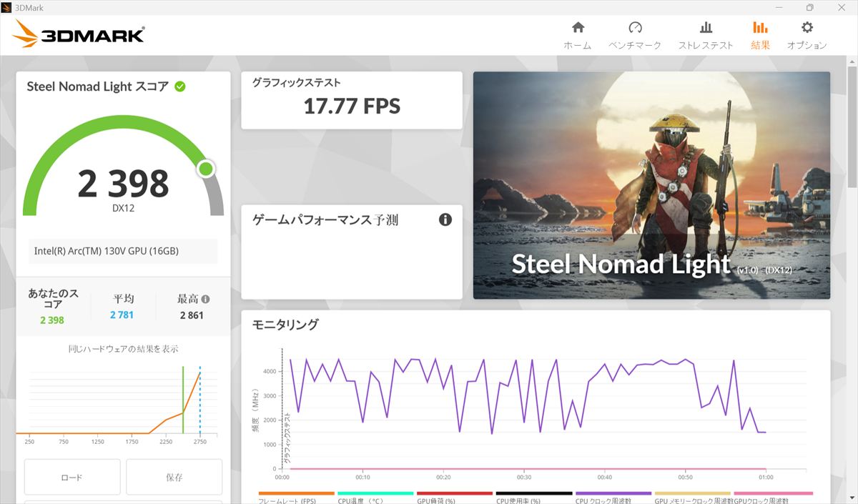Toggle フレームレート (FPS) legend entry
Screen dimensions: 858x504
pos(296,498)
